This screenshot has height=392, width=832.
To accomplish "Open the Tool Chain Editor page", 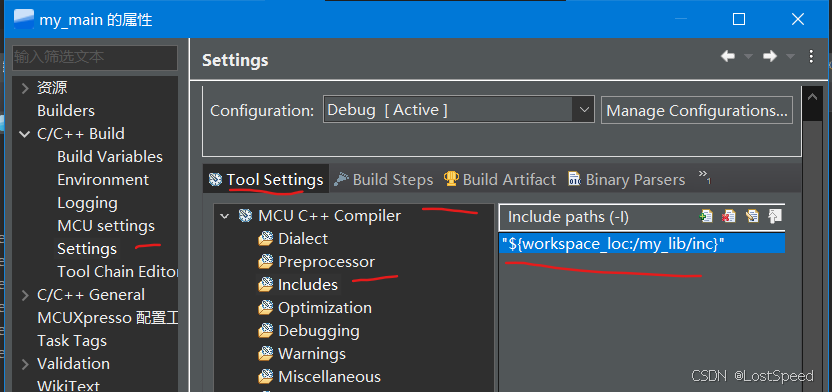I will coord(117,272).
